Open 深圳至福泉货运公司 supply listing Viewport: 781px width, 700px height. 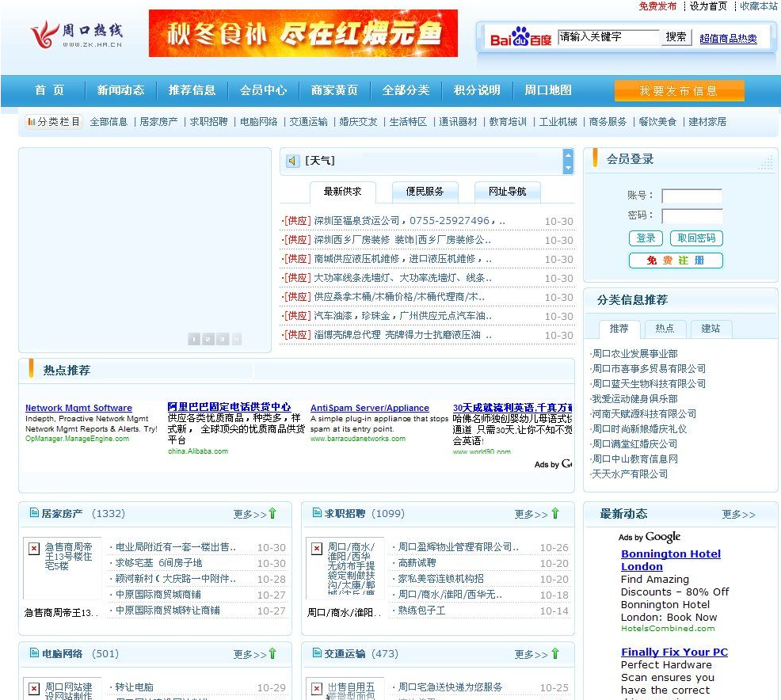click(x=410, y=221)
